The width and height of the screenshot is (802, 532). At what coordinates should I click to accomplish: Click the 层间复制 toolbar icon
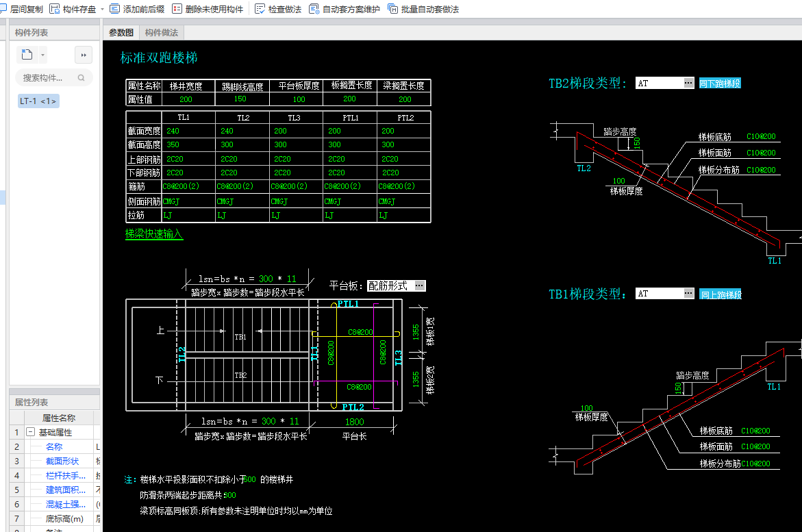click(x=5, y=9)
